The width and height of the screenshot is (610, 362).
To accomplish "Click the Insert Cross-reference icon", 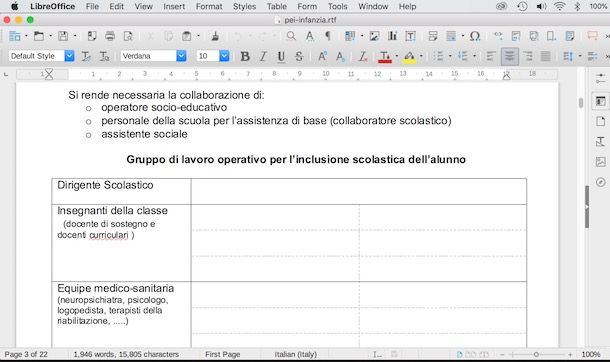I will [x=570, y=36].
